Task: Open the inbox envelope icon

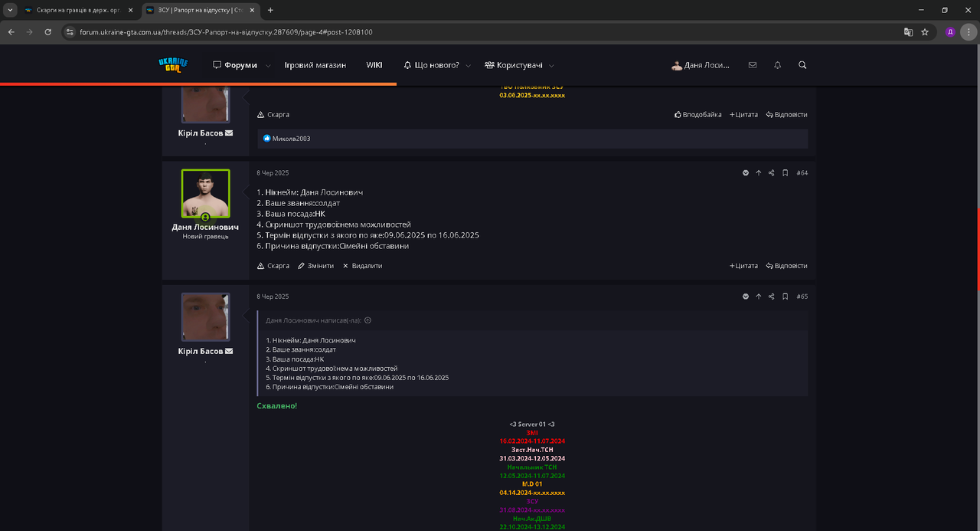Action: point(753,65)
